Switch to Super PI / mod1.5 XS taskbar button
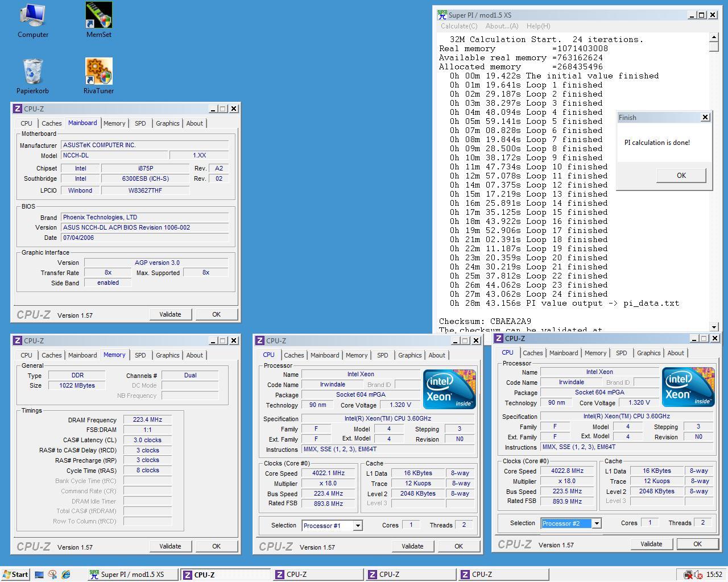The width and height of the screenshot is (728, 582). 132,575
